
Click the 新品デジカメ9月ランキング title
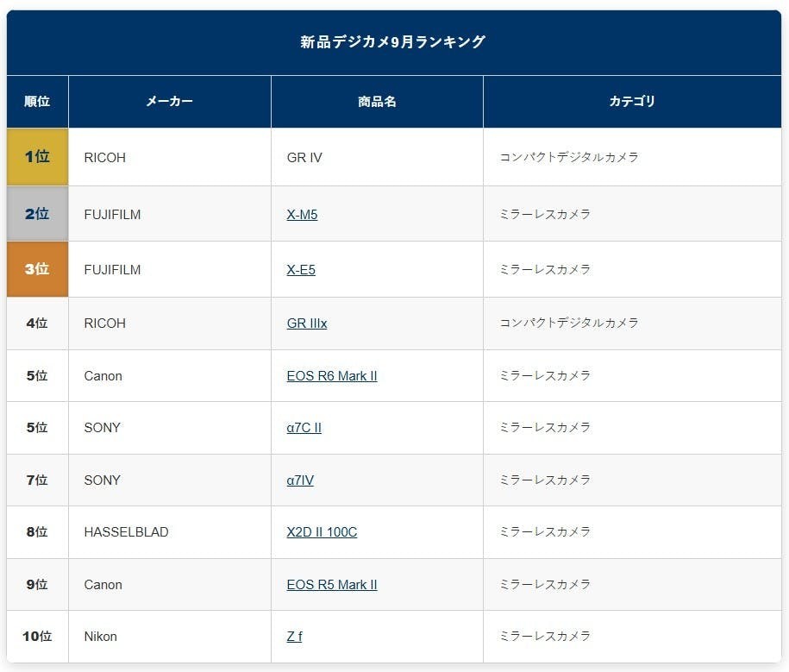(393, 41)
